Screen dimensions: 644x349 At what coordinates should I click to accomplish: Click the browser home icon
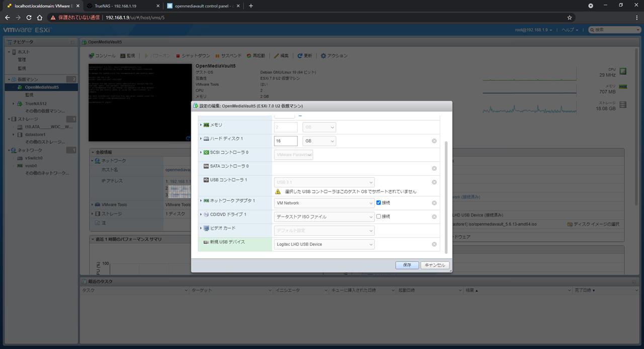point(40,17)
